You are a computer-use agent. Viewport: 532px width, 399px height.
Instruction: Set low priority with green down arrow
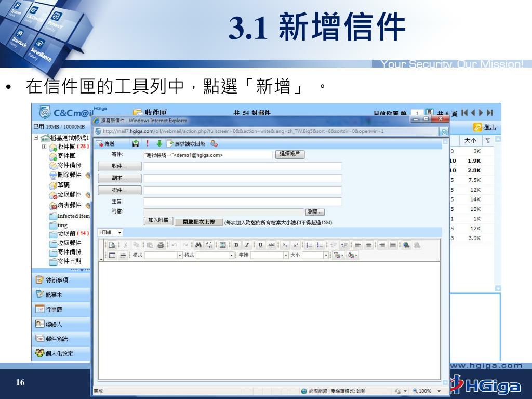coord(159,143)
